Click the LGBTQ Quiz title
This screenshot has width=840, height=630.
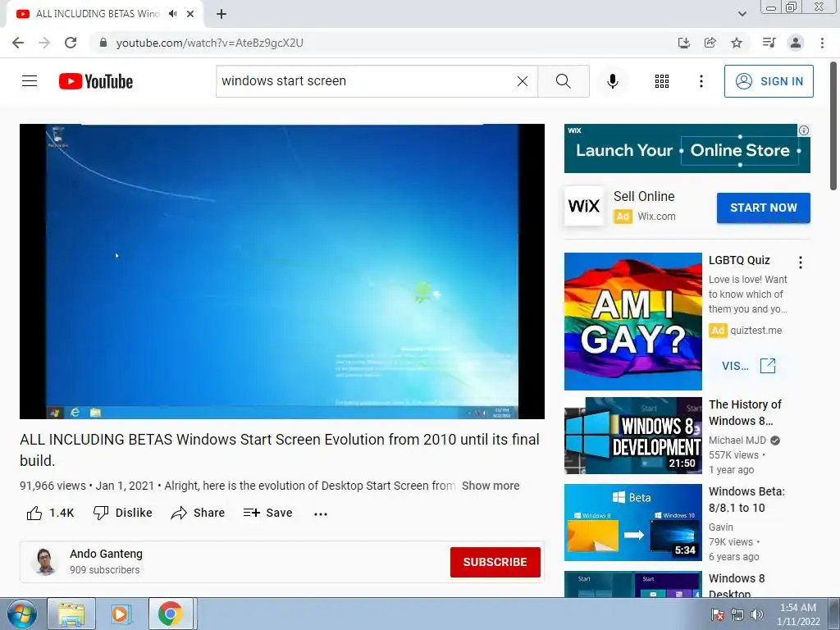click(739, 260)
